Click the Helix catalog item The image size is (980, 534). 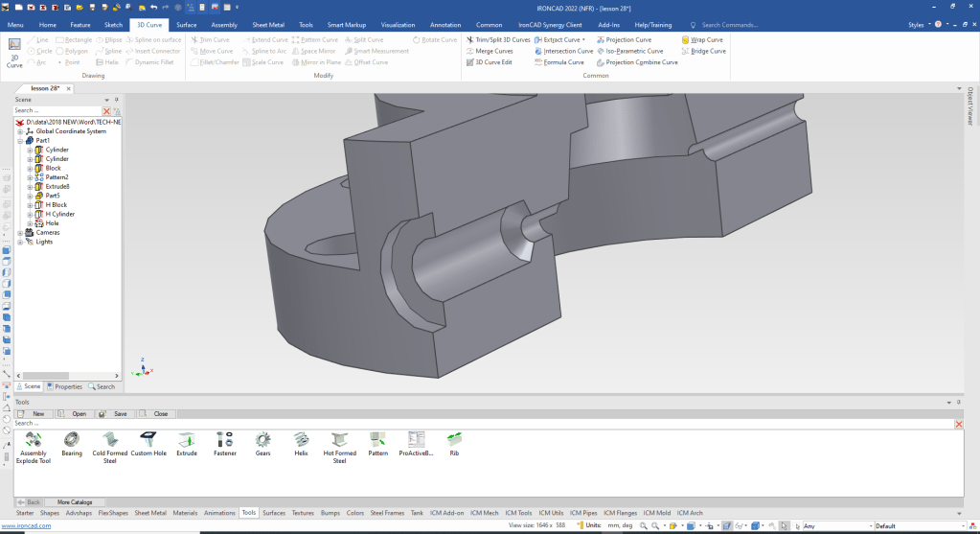(301, 441)
